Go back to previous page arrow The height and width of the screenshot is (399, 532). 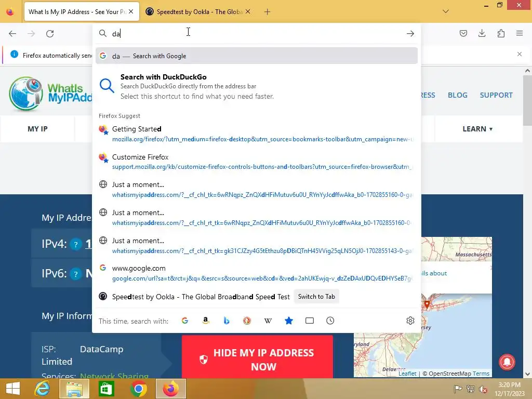pos(12,34)
